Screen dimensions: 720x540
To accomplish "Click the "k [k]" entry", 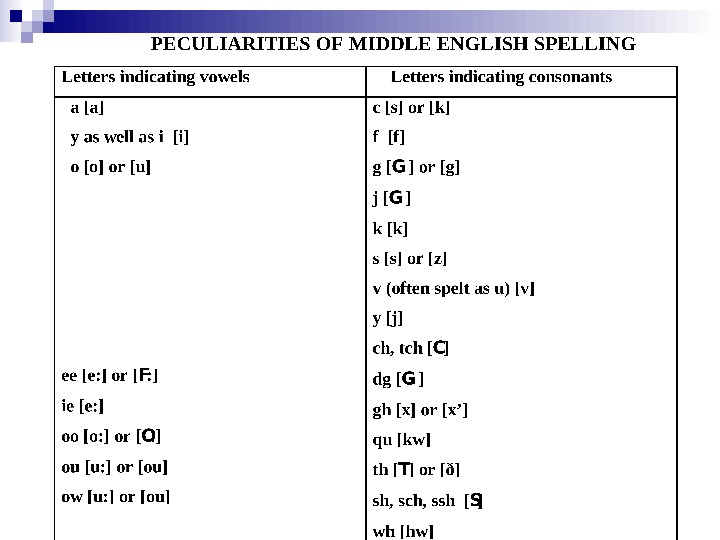I will click(x=390, y=228).
